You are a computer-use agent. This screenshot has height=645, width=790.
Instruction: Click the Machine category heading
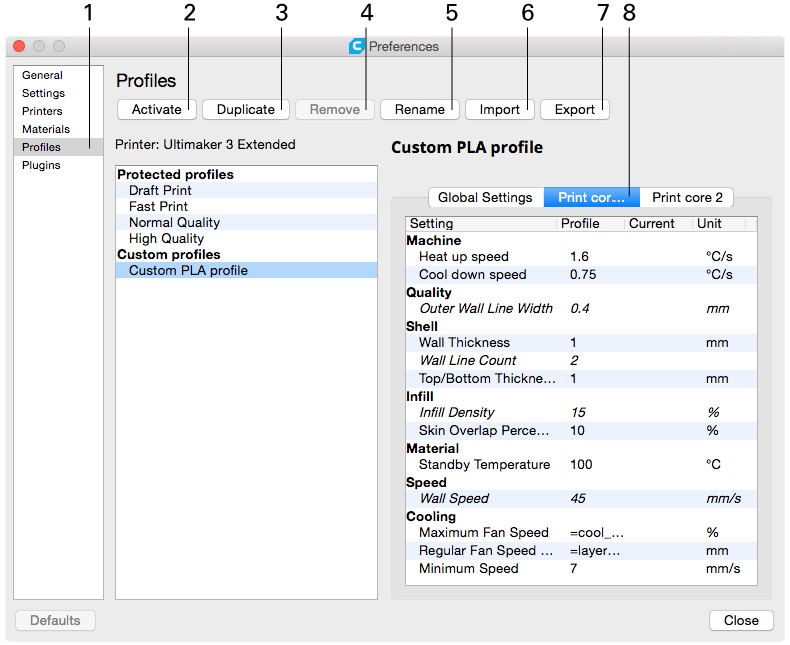coord(434,240)
